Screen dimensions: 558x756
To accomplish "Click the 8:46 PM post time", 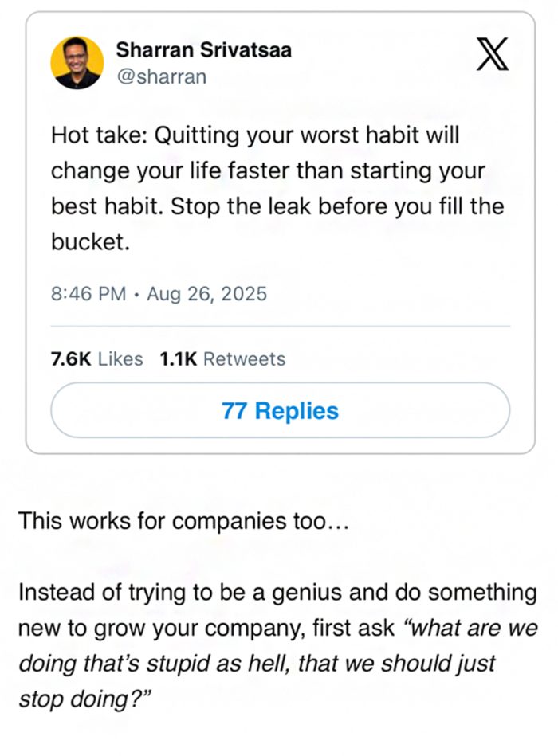I will tap(88, 293).
